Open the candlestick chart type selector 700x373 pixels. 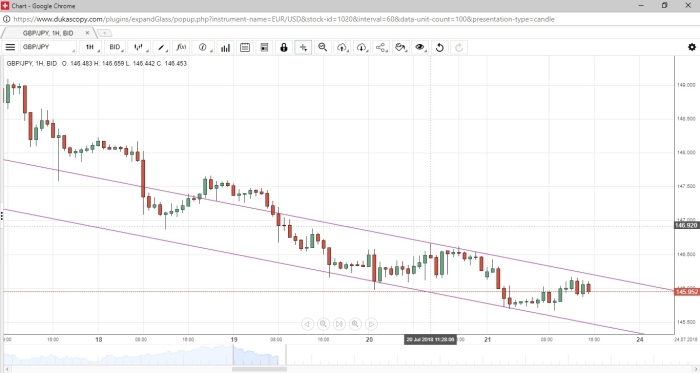pyautogui.click(x=139, y=47)
